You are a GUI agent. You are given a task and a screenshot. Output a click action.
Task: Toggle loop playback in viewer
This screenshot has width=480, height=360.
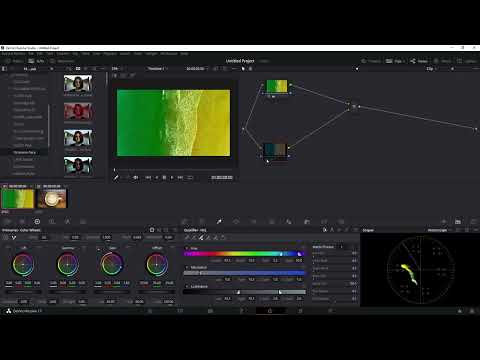[190, 178]
